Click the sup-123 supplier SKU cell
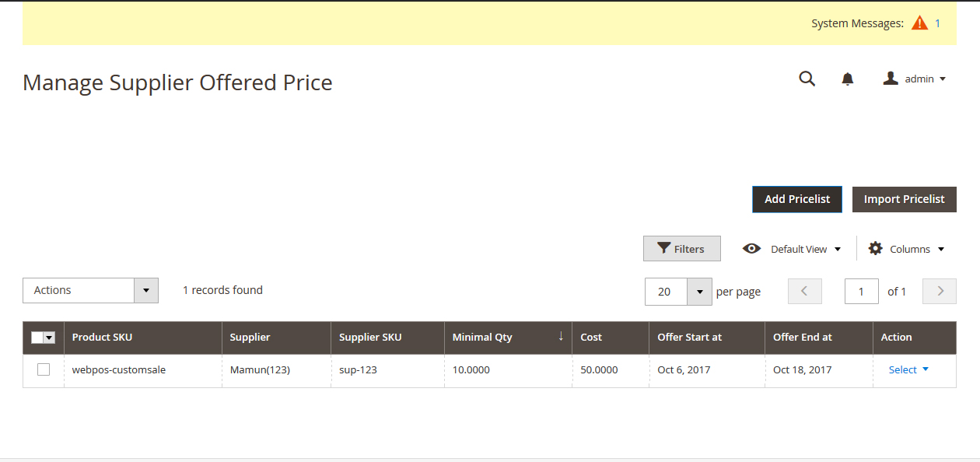980x462 pixels. pos(387,370)
